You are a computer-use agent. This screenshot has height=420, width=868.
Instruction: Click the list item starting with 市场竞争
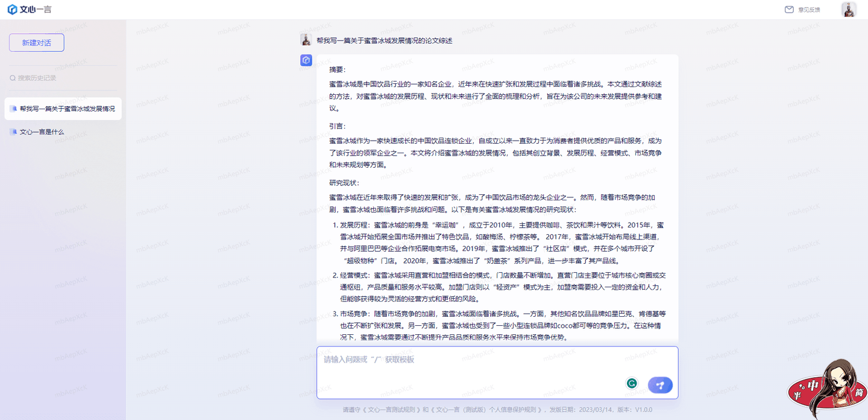pyautogui.click(x=502, y=325)
